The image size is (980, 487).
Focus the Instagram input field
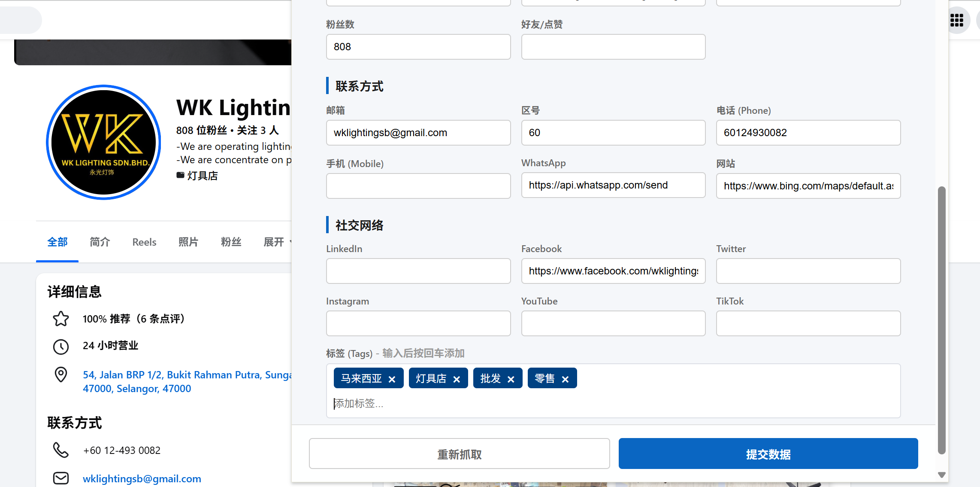[418, 323]
